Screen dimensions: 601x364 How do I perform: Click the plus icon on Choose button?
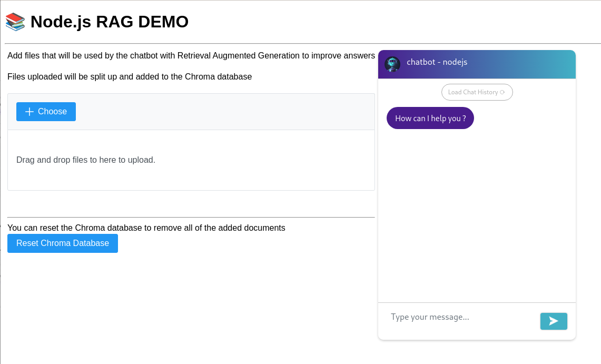tap(29, 112)
